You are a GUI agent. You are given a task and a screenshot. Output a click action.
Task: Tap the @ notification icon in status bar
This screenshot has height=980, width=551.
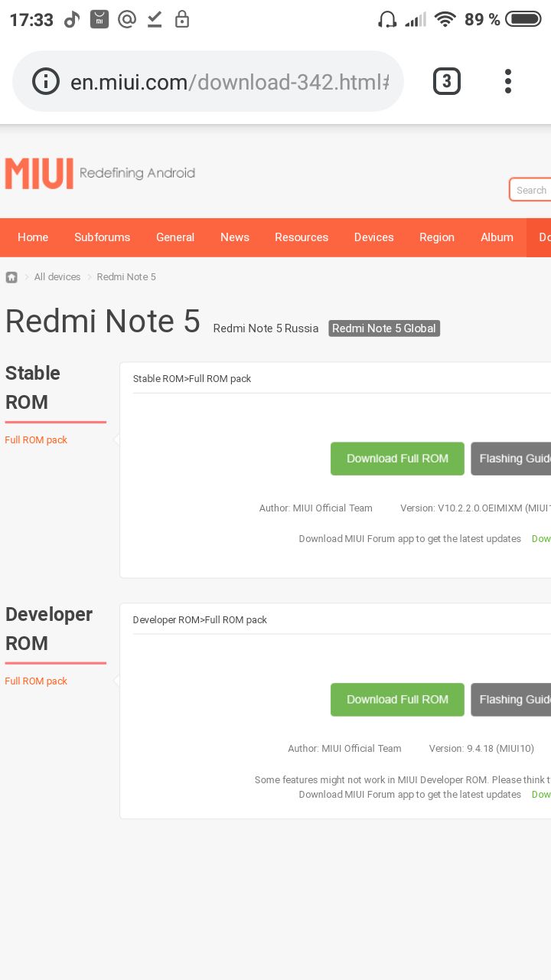[127, 20]
